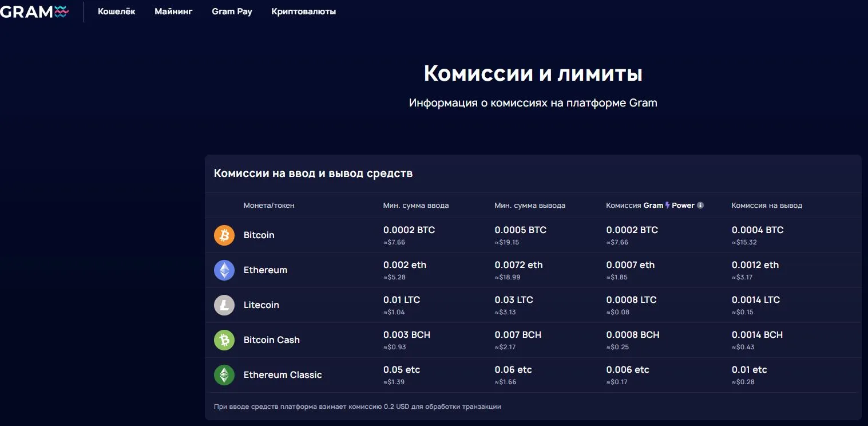This screenshot has width=868, height=426.
Task: Click the ≈$0.28 dollar estimate
Action: point(743,382)
